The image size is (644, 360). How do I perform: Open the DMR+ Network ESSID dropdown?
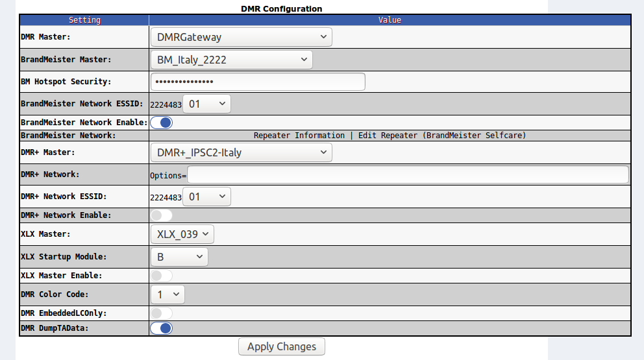(206, 197)
